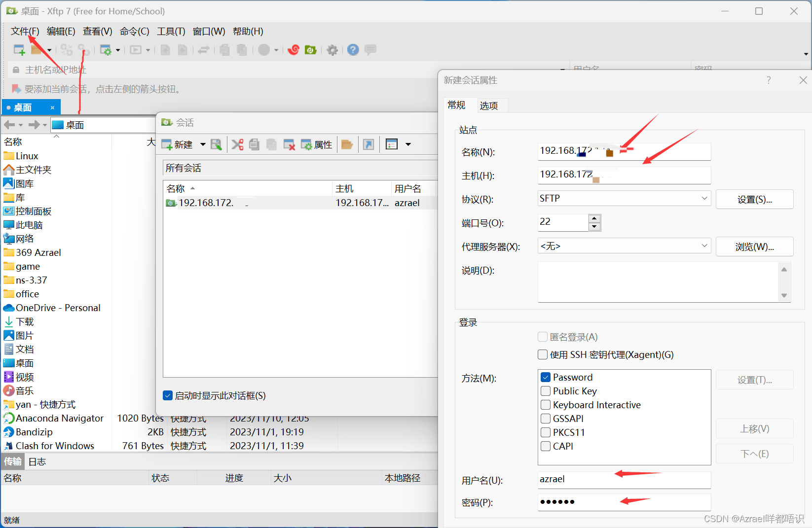Screen dimensions: 812x528
Task: Open the 命令(C) menu
Action: click(x=134, y=32)
